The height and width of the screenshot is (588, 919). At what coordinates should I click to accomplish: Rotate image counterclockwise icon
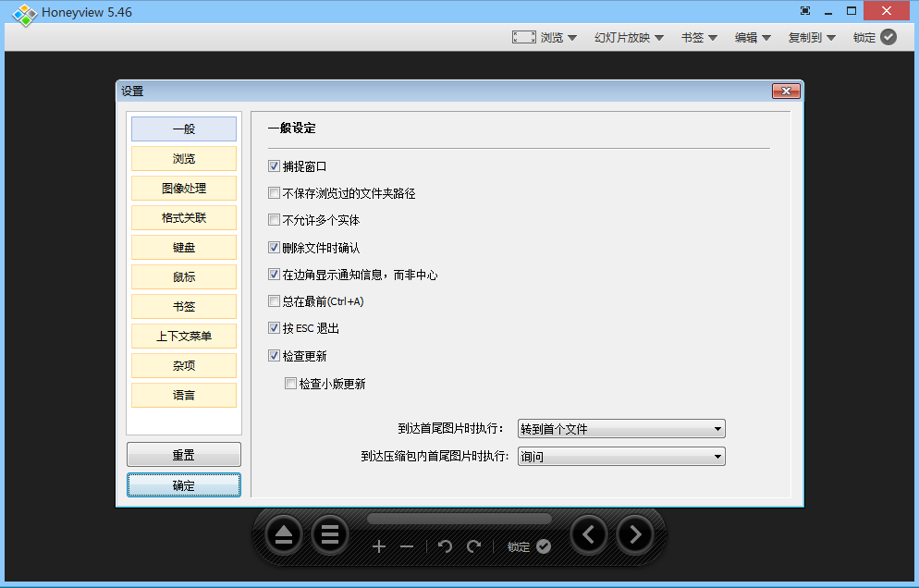click(445, 546)
